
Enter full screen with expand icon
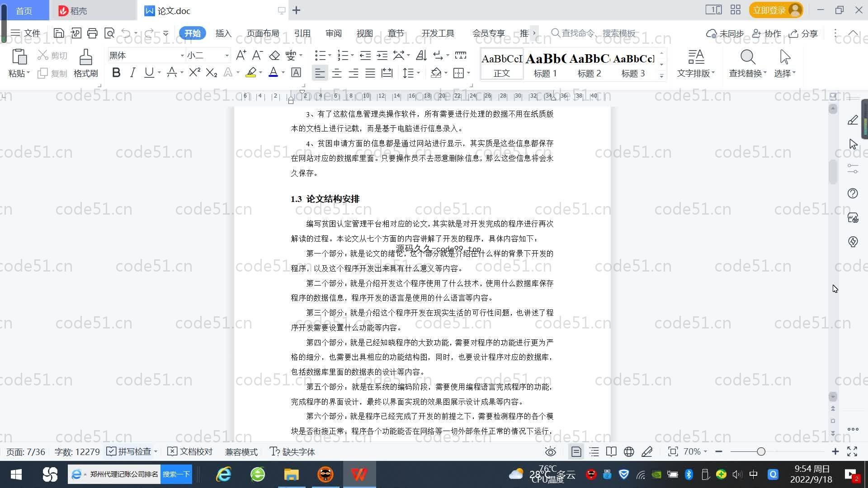[x=852, y=451]
